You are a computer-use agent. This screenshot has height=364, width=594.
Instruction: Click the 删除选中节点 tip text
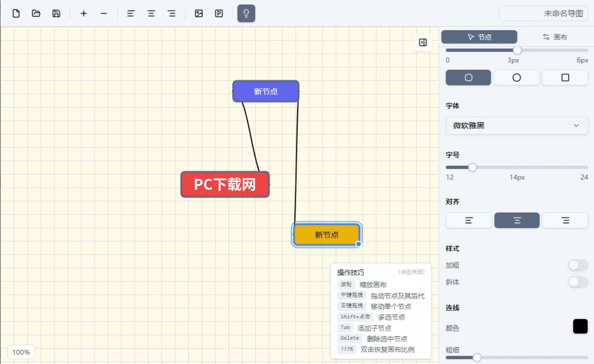(387, 339)
